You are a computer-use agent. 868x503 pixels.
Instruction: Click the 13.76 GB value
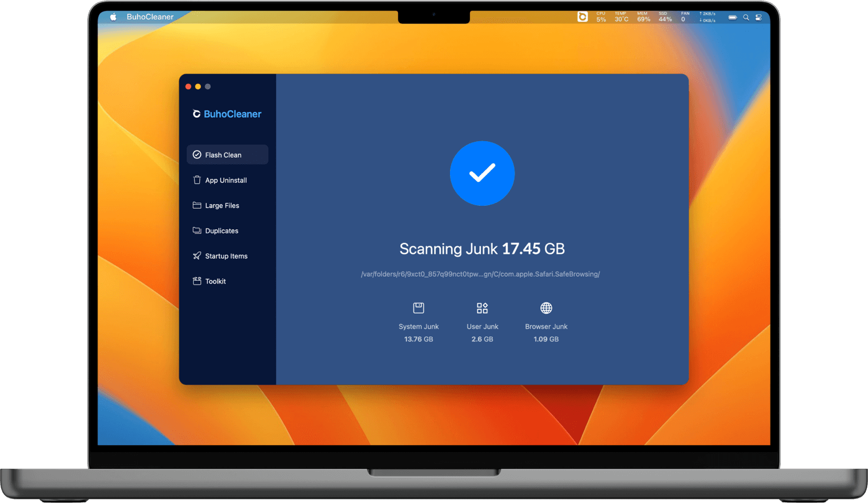[x=419, y=339]
